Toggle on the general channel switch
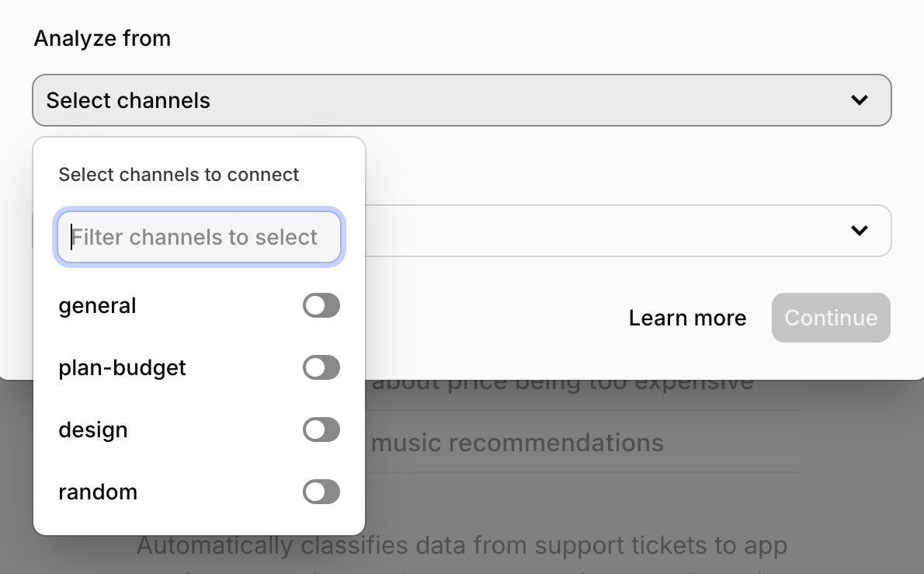The width and height of the screenshot is (924, 574). click(321, 305)
